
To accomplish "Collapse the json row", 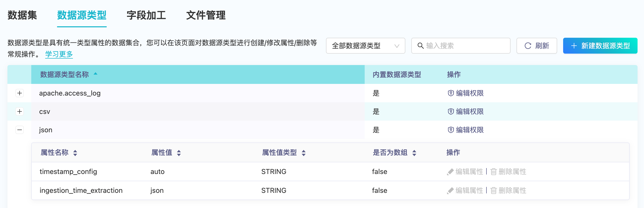I will pyautogui.click(x=20, y=130).
